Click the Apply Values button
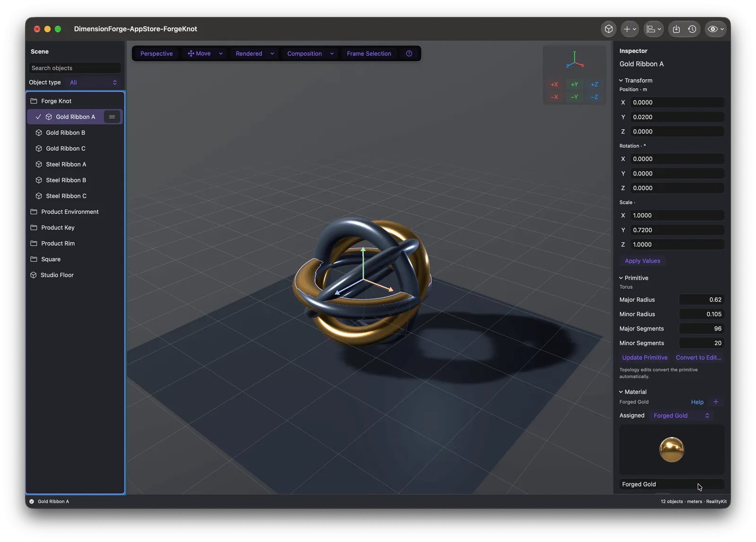Image resolution: width=756 pixels, height=542 pixels. 642,261
